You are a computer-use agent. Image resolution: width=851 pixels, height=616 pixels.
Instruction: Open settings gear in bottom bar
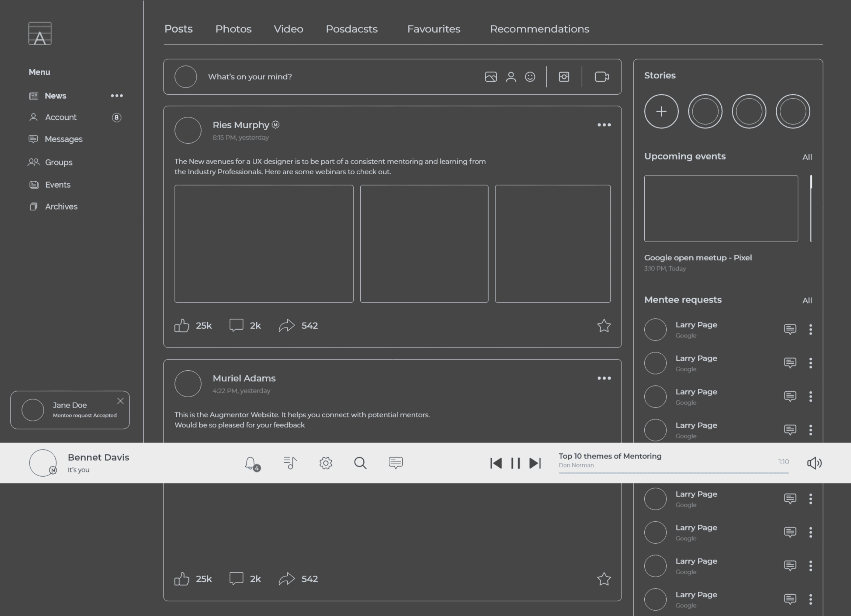(326, 463)
